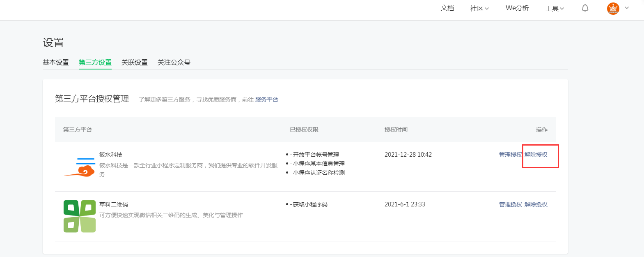Image resolution: width=644 pixels, height=257 pixels.
Task: Click the 设置 page heading
Action: click(x=53, y=43)
